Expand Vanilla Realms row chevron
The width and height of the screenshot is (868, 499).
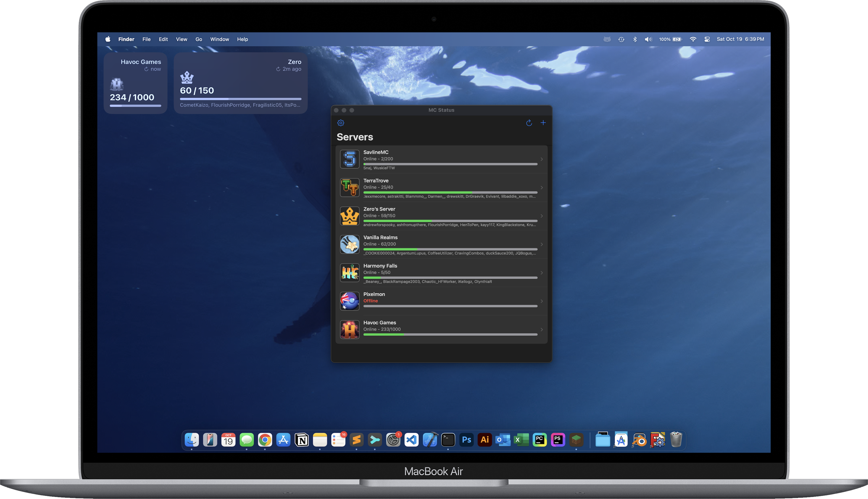point(542,244)
